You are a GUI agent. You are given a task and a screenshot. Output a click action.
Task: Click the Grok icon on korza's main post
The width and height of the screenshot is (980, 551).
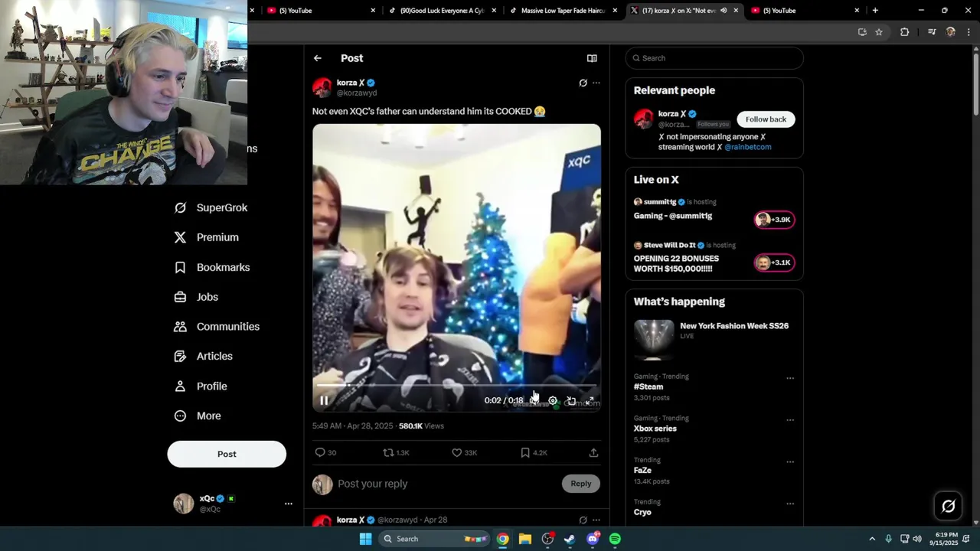tap(583, 83)
